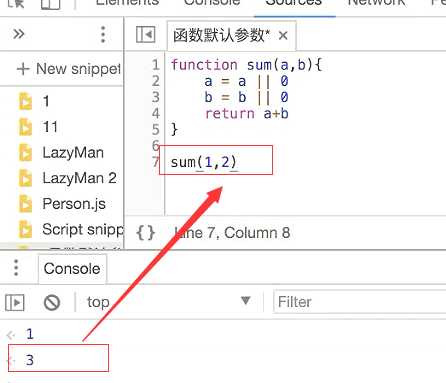
Task: Open the navigator three-dot menu
Action: click(x=103, y=34)
